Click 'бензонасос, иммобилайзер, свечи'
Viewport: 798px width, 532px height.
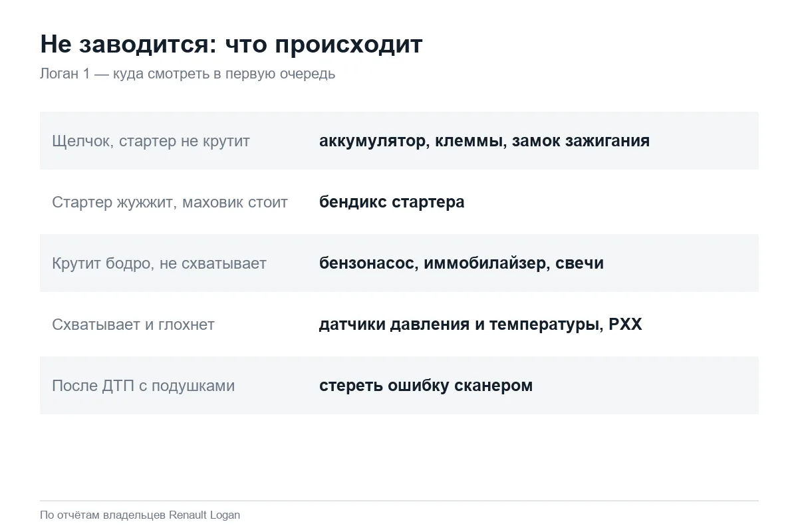coord(462,263)
